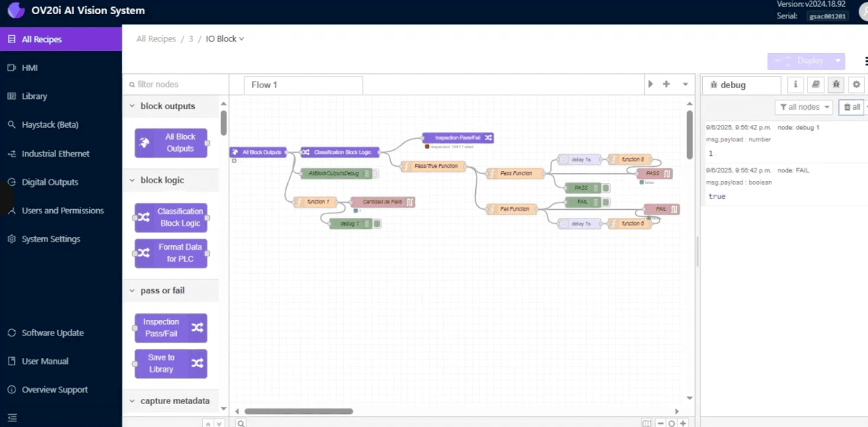Toggle the navigator map icon on the canvas
868x427 pixels.
click(x=647, y=423)
